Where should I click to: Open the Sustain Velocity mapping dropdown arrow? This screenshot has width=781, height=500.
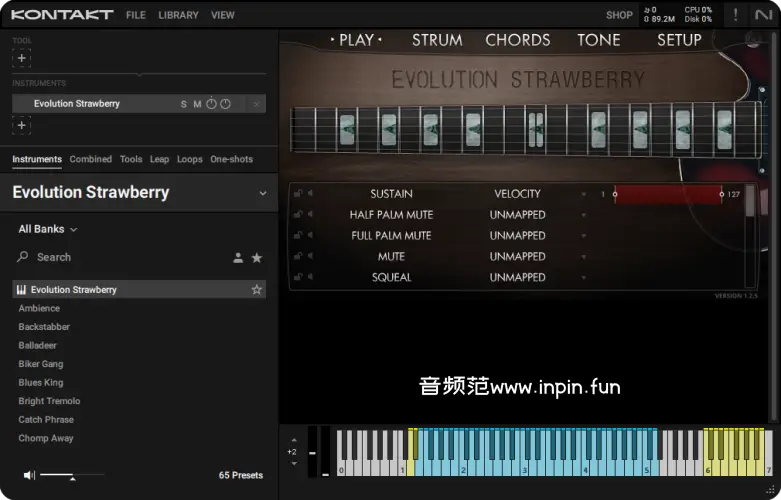pos(584,194)
